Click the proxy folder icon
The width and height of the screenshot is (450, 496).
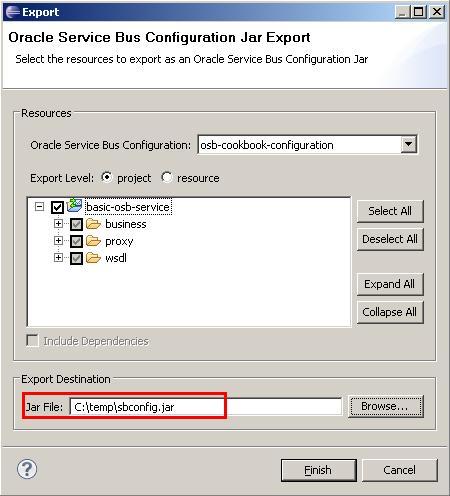93,241
